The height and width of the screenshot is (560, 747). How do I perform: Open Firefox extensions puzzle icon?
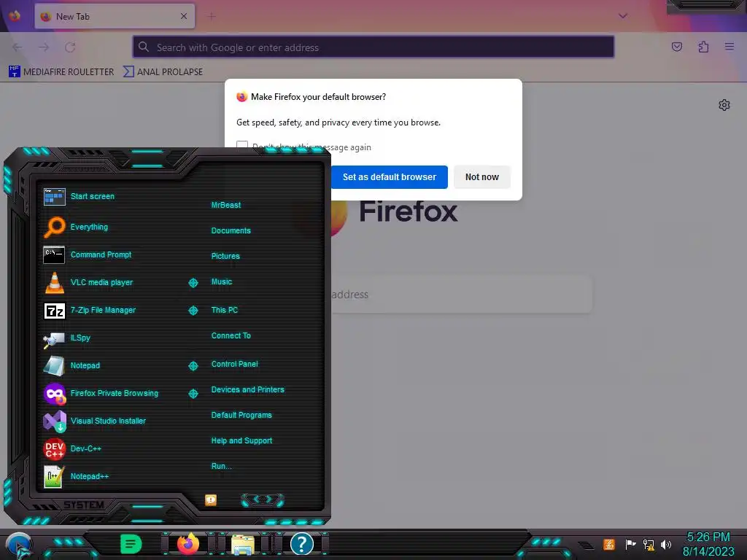[703, 47]
